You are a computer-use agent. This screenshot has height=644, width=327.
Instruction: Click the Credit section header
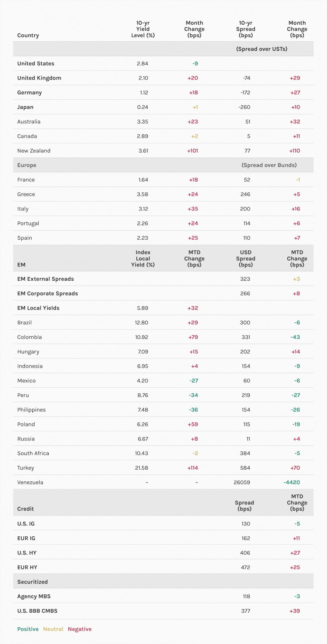click(x=25, y=509)
